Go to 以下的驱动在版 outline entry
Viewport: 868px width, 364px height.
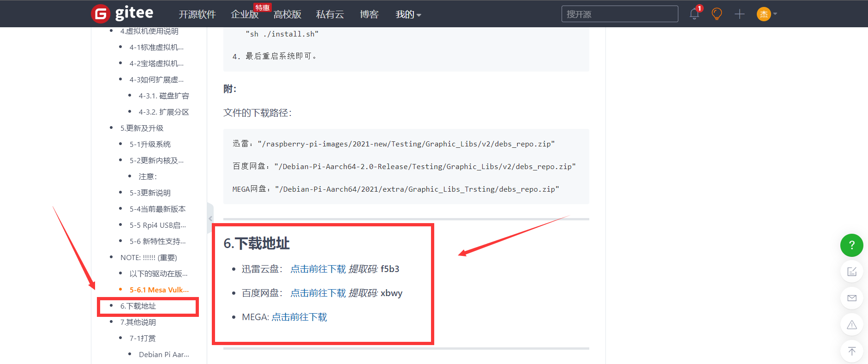(x=158, y=273)
